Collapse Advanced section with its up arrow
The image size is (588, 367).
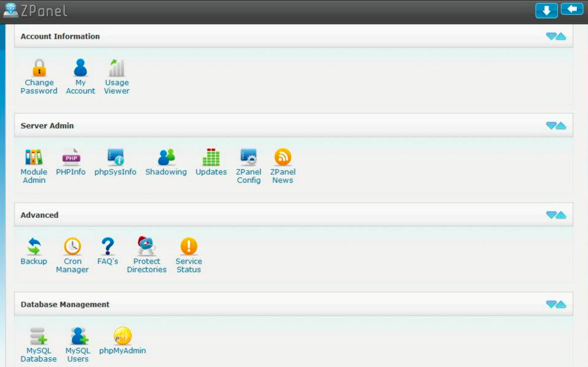click(x=561, y=215)
